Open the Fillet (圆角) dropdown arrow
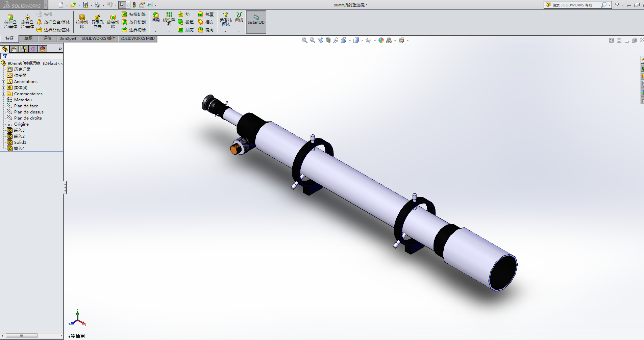 156,31
